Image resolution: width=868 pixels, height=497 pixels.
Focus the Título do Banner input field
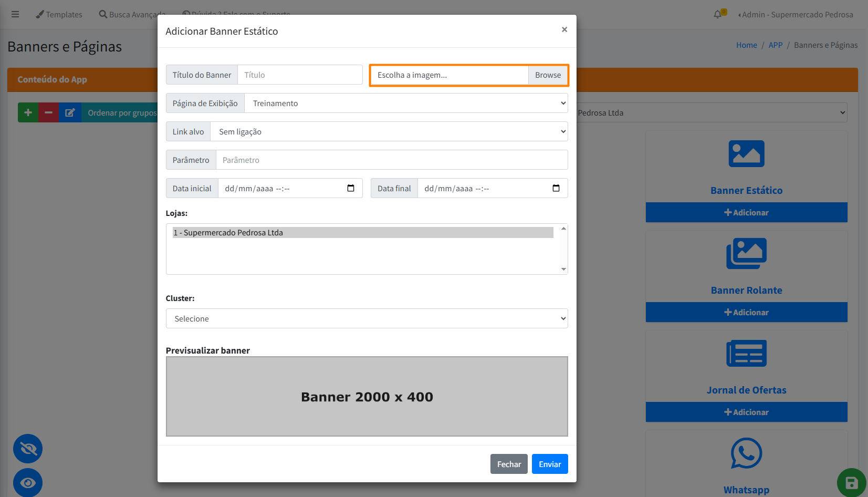click(x=300, y=75)
